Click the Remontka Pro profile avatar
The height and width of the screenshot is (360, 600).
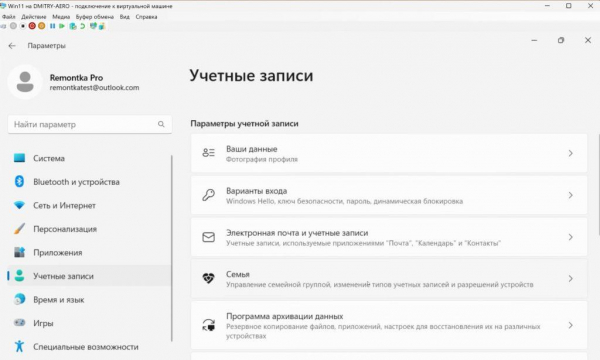25,82
